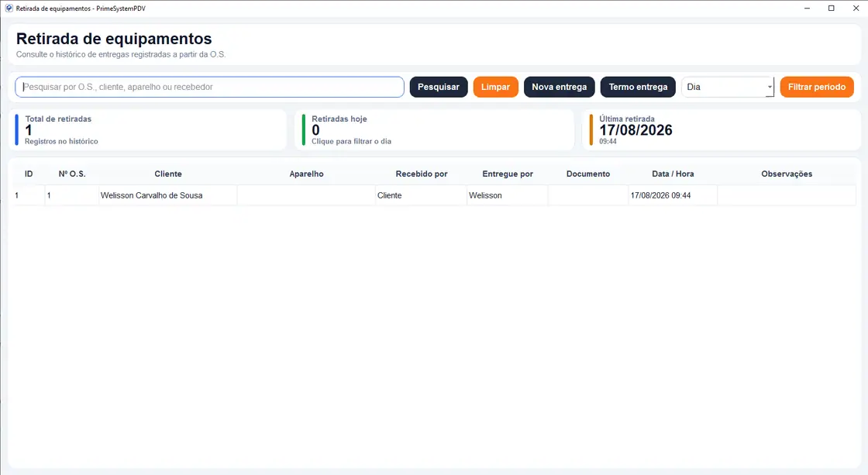Screen dimensions: 868x475
Task: Sort by the ID column header
Action: pyautogui.click(x=29, y=174)
